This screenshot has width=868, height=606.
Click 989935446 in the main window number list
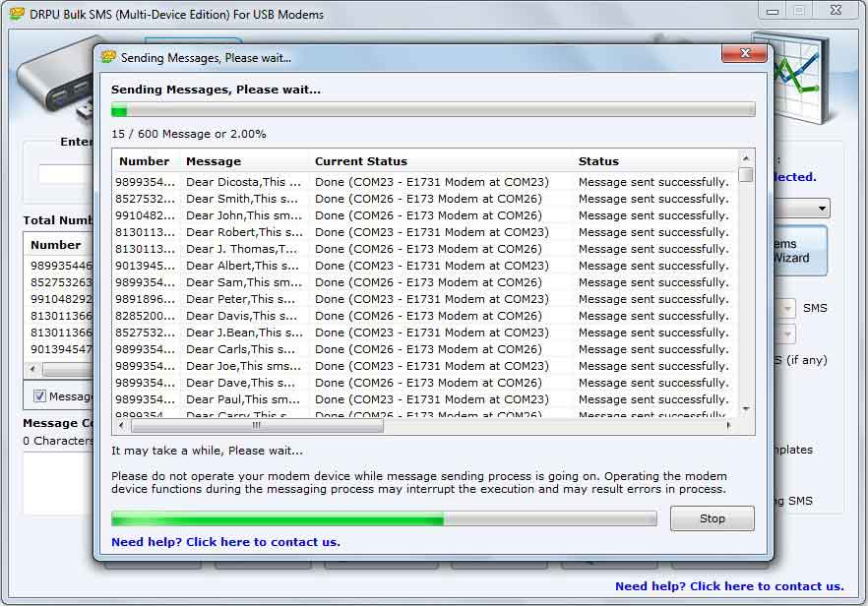click(61, 266)
